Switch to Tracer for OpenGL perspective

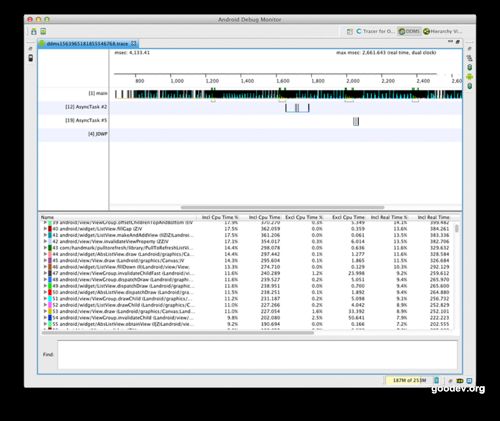click(376, 31)
